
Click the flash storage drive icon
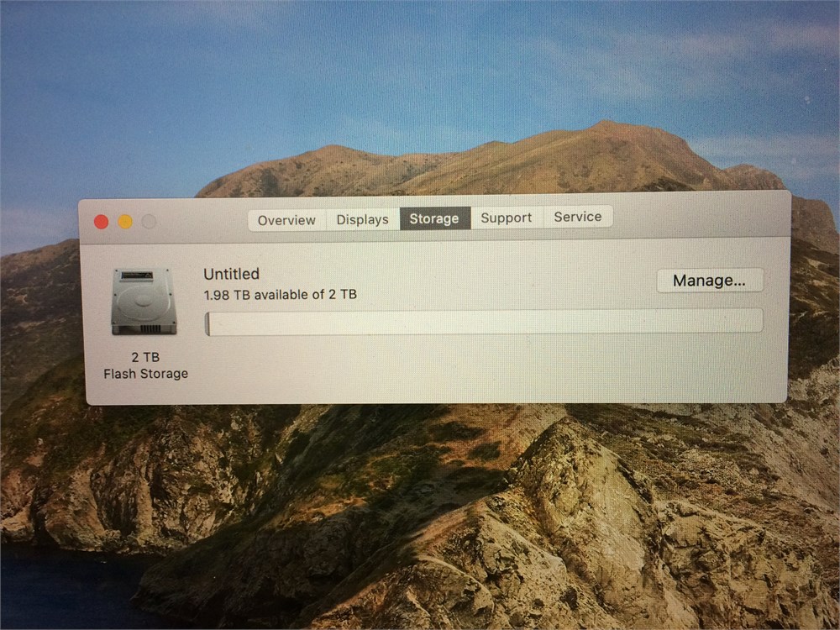(x=144, y=302)
